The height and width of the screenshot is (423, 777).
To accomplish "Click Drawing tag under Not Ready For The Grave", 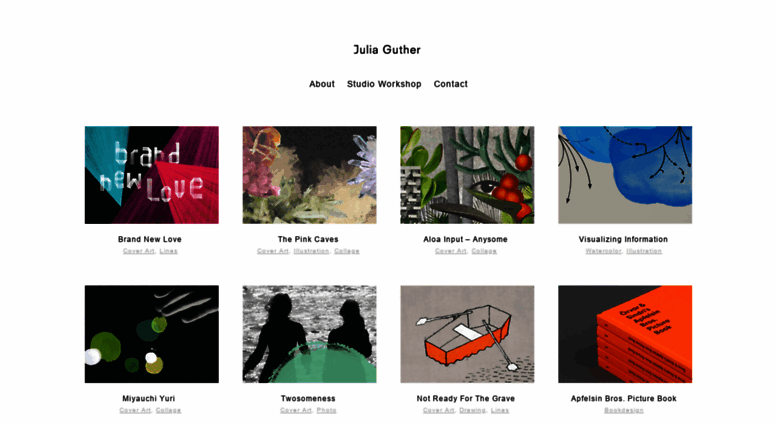I will click(472, 410).
